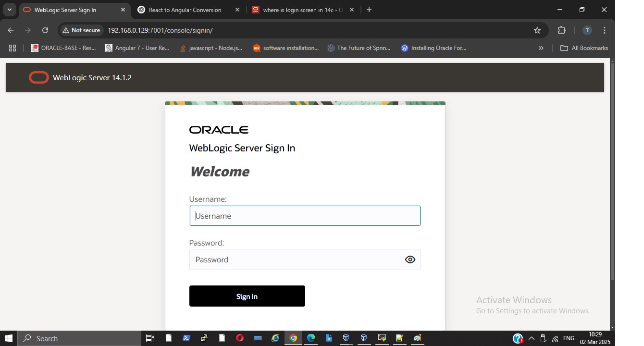Focus the Username input field

tap(305, 216)
